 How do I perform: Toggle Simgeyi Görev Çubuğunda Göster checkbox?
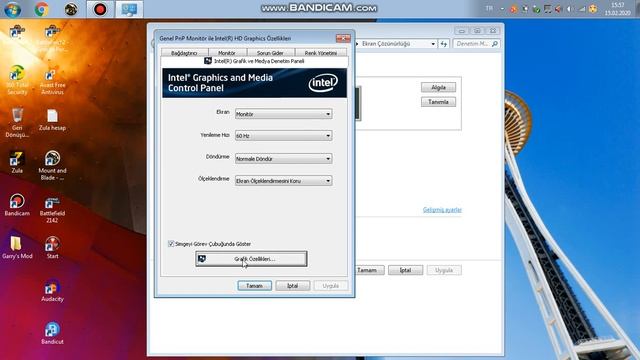click(171, 244)
